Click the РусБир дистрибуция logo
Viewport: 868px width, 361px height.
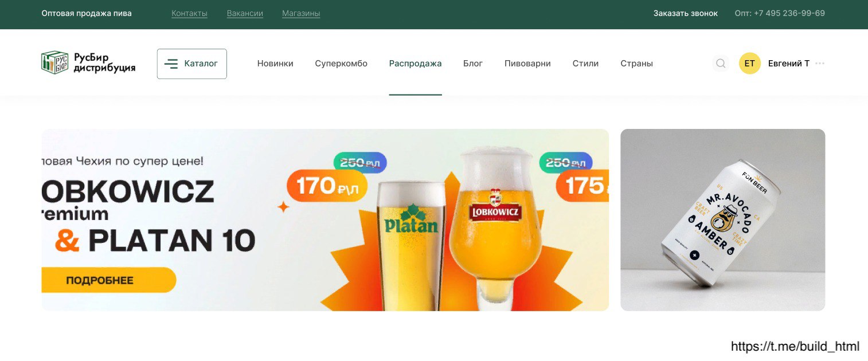point(88,63)
